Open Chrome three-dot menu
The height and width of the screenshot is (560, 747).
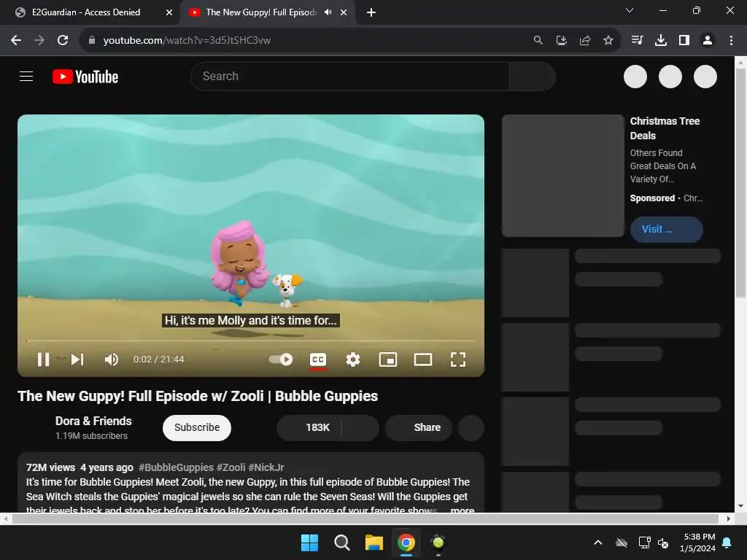pos(731,40)
